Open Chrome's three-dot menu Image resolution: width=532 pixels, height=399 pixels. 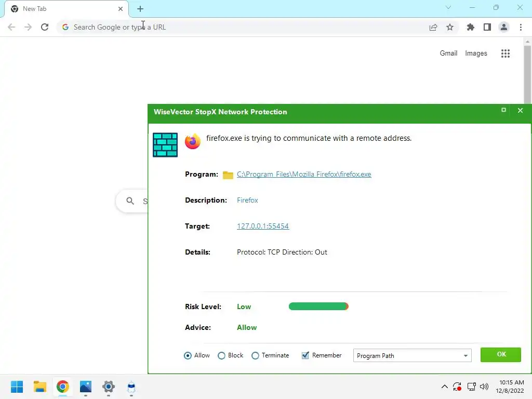point(521,27)
